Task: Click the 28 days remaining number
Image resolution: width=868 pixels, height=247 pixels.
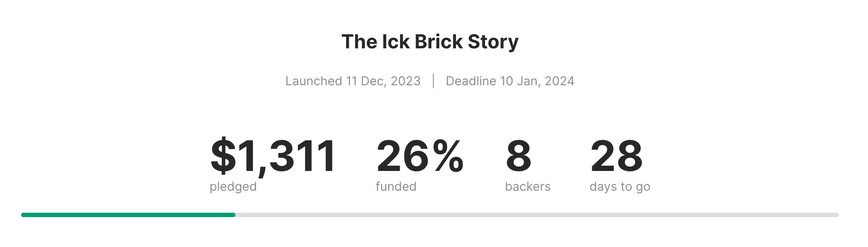Action: coord(616,156)
